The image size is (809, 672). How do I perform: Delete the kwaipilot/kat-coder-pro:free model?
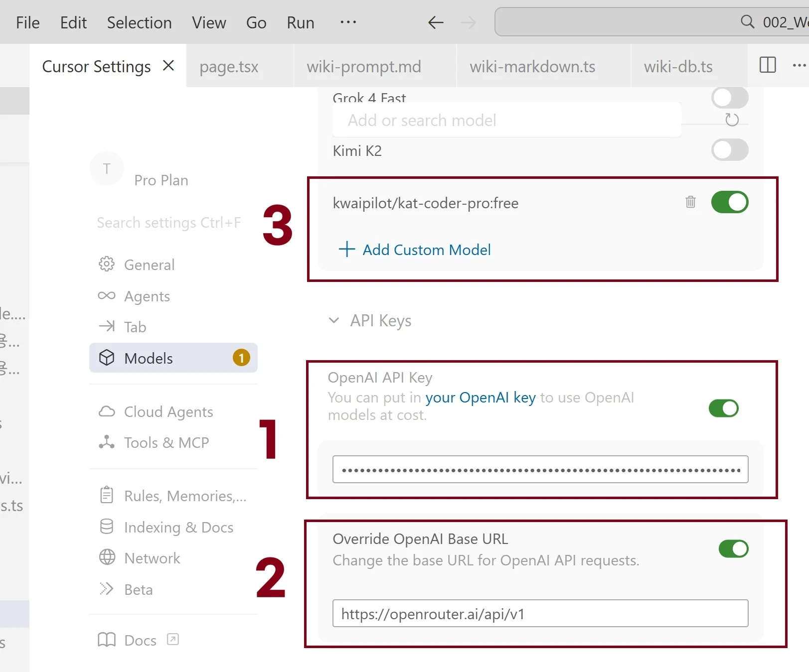point(690,202)
